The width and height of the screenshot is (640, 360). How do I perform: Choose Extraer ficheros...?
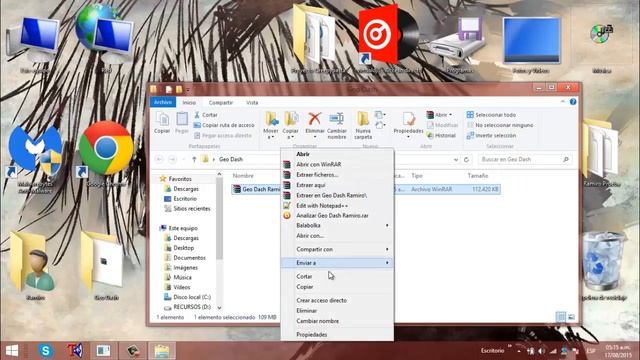337,175
